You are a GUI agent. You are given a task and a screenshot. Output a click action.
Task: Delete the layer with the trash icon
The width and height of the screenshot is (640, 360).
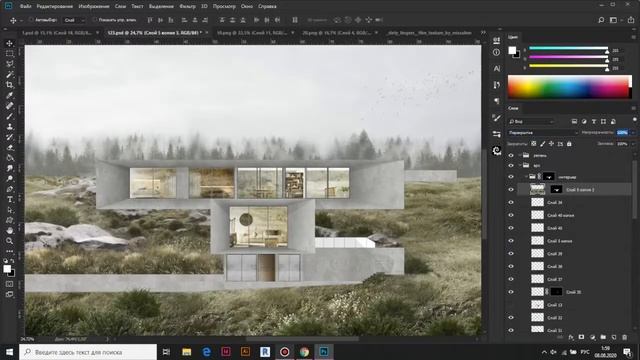(x=624, y=337)
